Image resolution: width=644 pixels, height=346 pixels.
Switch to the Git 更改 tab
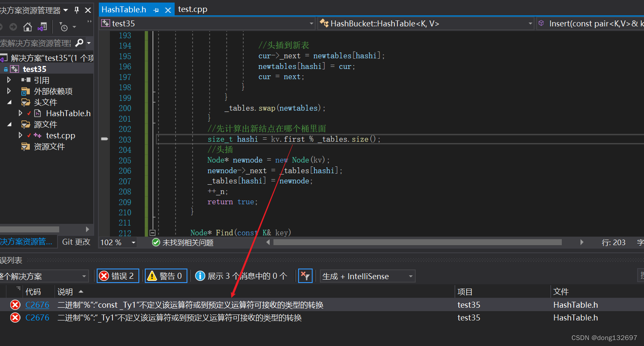[x=76, y=242]
